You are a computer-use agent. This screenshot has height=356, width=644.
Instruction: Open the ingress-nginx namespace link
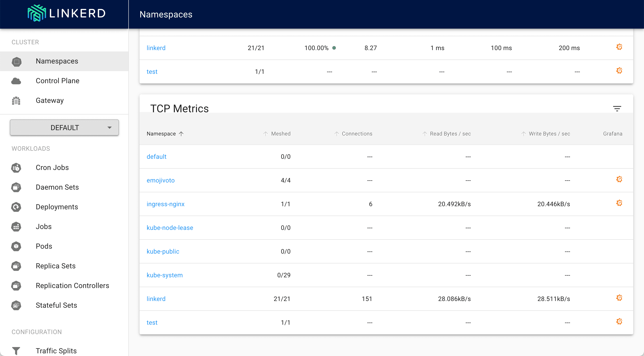coord(165,204)
